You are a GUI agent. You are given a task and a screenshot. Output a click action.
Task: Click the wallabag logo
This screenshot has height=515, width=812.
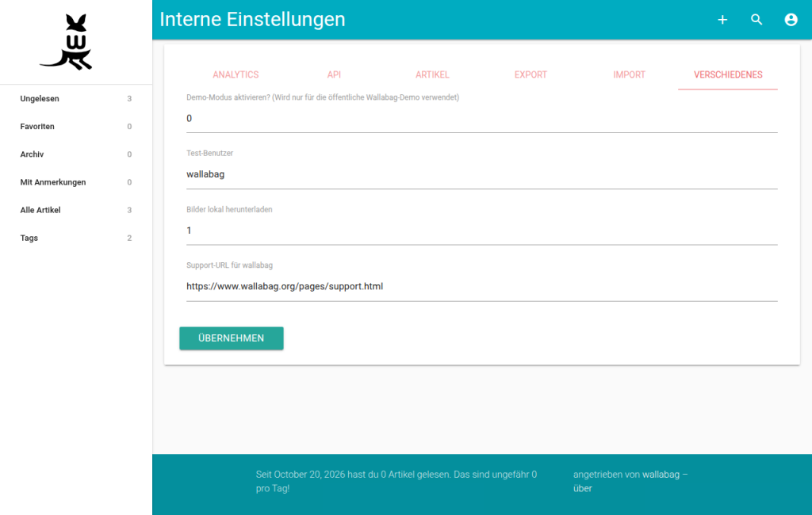(x=66, y=42)
